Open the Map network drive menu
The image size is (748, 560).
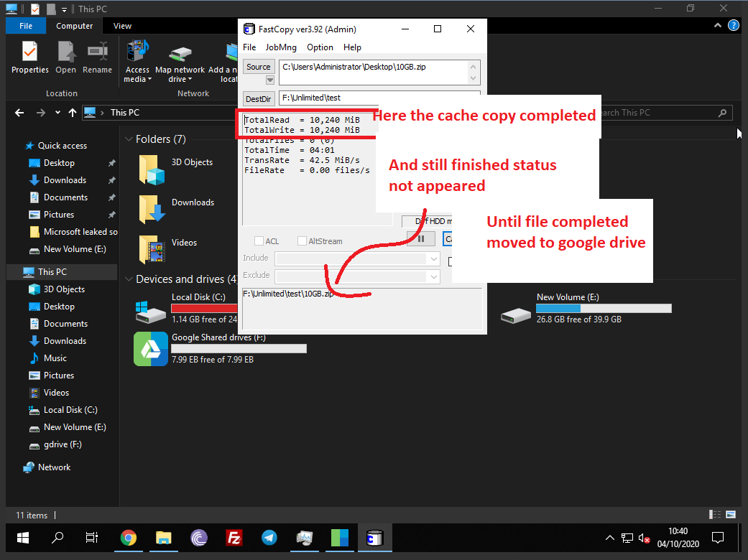[180, 62]
